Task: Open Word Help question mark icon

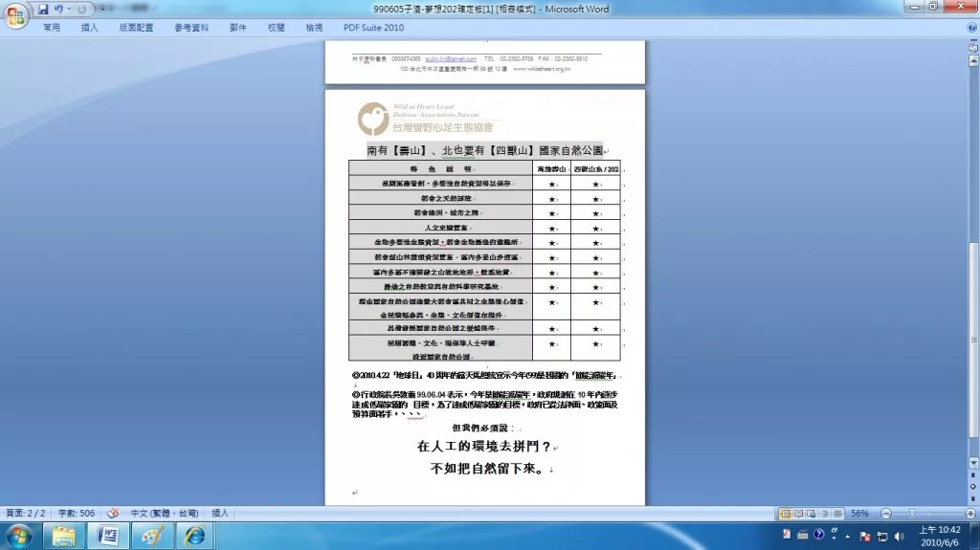Action: (x=972, y=28)
